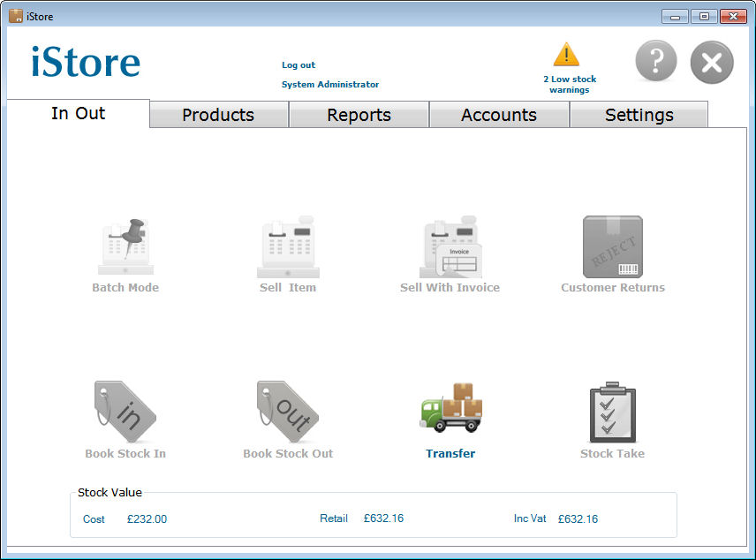This screenshot has height=560, width=756.
Task: Click the Stock Value group heading
Action: [x=110, y=493]
